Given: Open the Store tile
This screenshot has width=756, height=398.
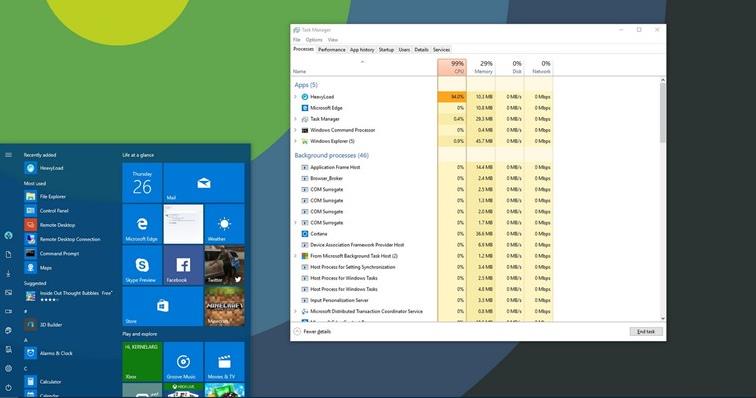Looking at the screenshot, I should [x=163, y=306].
